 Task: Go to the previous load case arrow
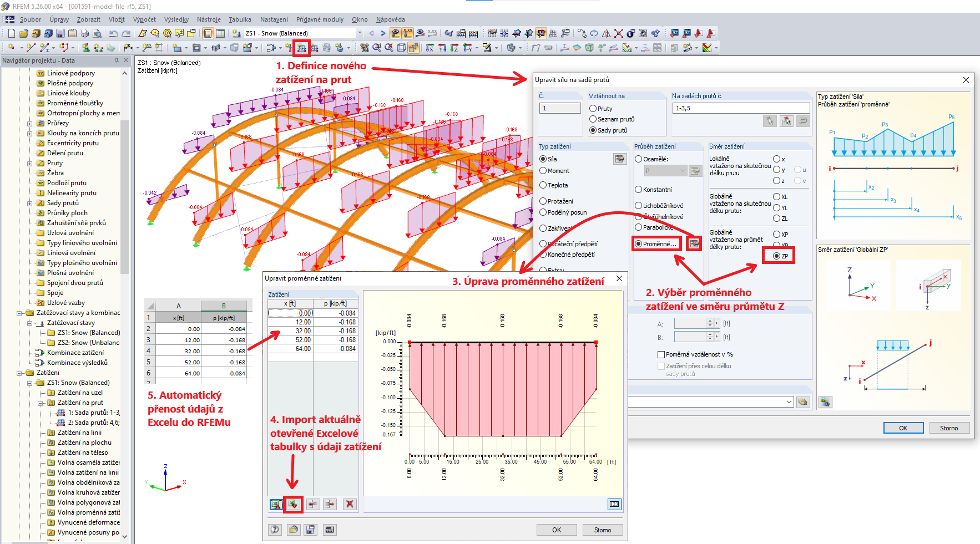point(371,33)
